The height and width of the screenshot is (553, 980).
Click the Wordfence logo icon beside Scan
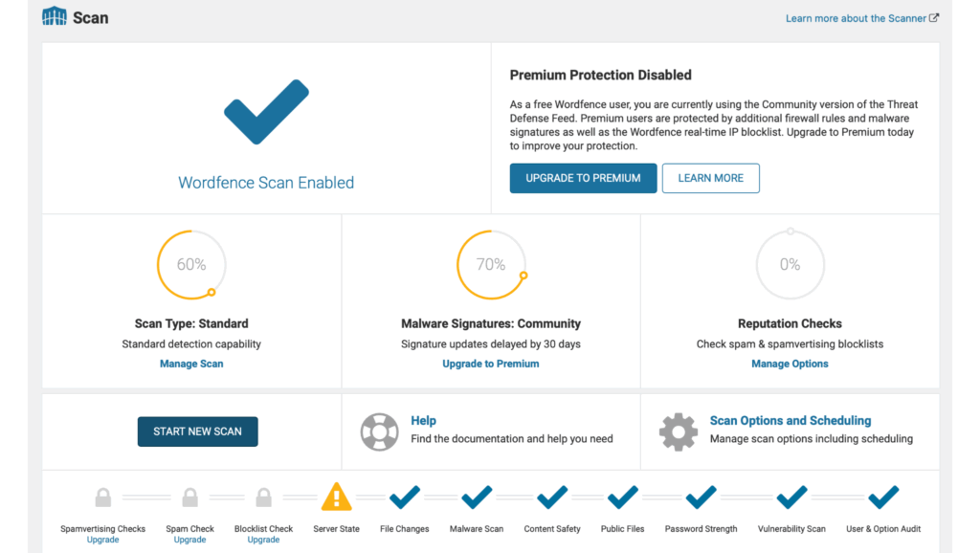(x=55, y=16)
